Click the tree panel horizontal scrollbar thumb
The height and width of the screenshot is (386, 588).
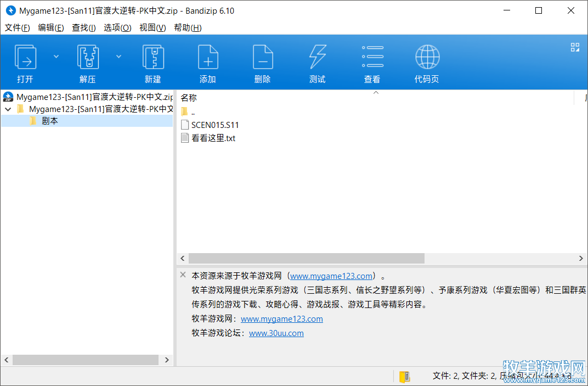click(x=86, y=360)
